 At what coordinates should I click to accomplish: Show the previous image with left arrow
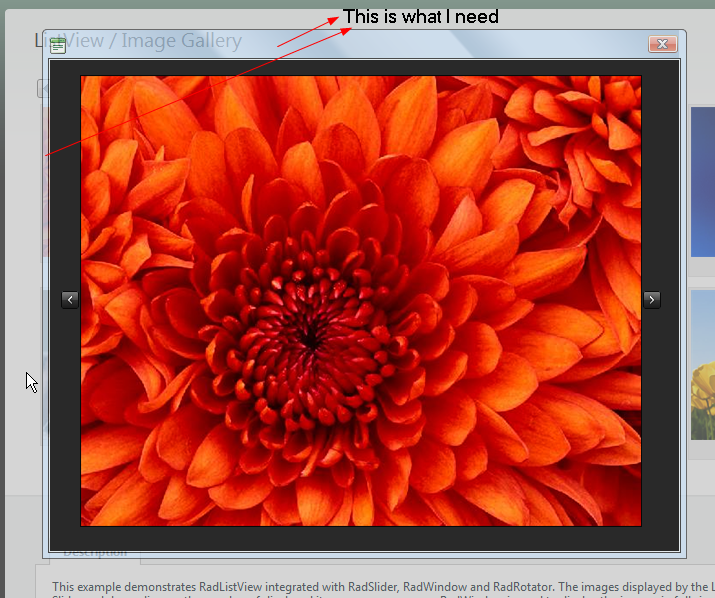click(x=70, y=300)
